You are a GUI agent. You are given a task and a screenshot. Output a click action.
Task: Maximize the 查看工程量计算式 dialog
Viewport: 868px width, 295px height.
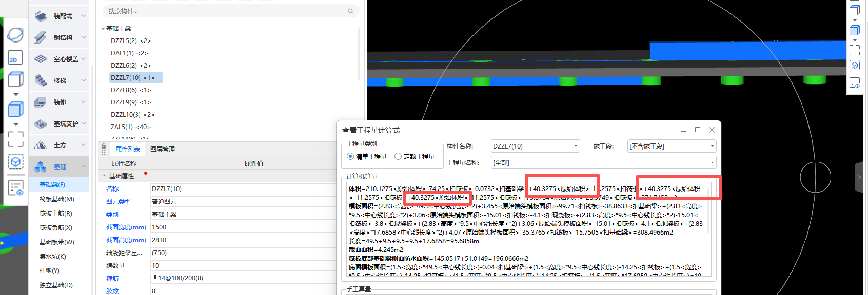click(x=698, y=130)
